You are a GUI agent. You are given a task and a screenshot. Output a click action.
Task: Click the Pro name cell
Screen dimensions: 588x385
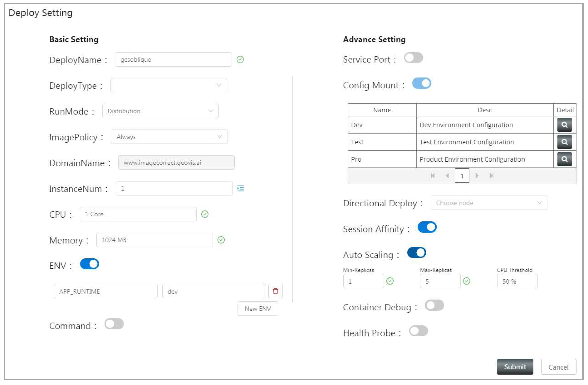[x=382, y=159]
